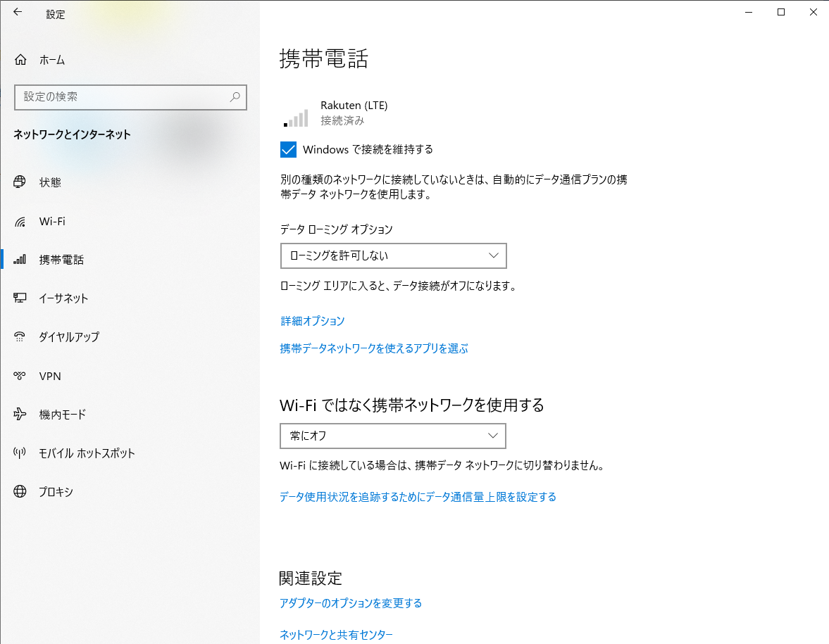Open ネットワークと共有センター link
The image size is (829, 644).
point(336,634)
